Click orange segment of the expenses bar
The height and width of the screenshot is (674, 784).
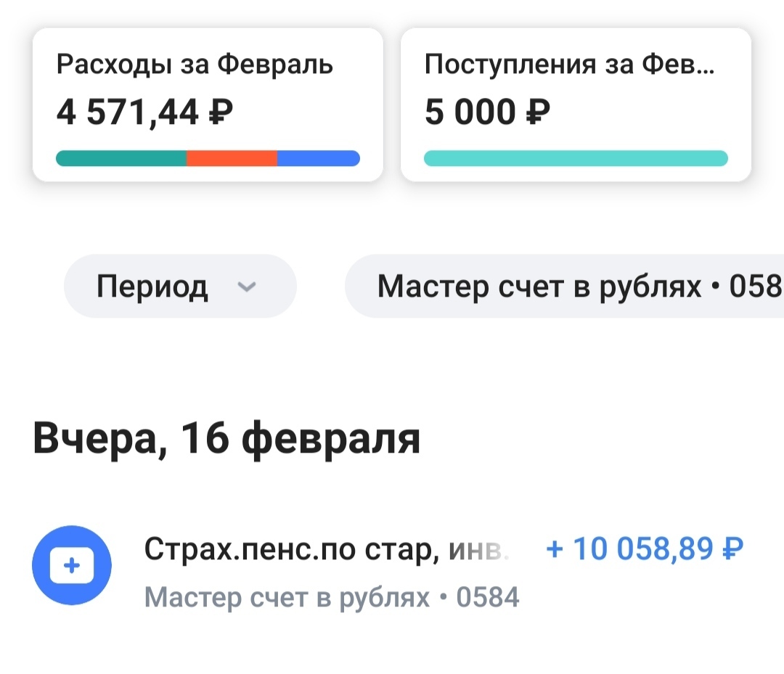coord(232,158)
